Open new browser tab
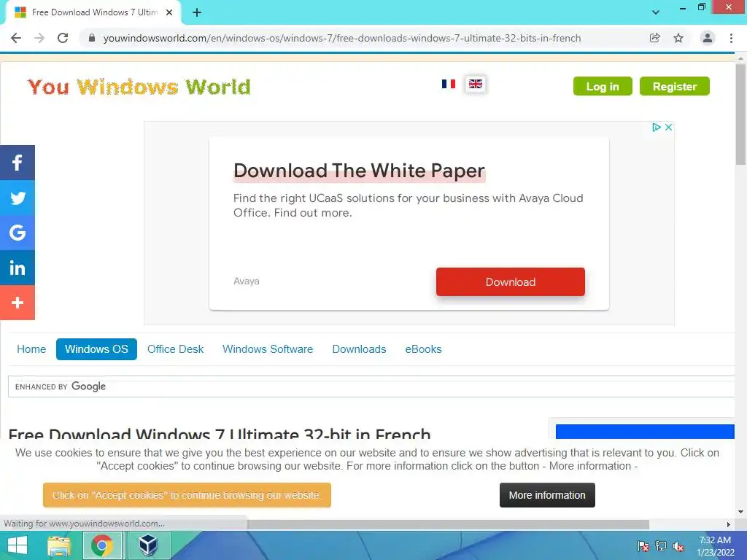Image resolution: width=747 pixels, height=560 pixels. tap(197, 13)
